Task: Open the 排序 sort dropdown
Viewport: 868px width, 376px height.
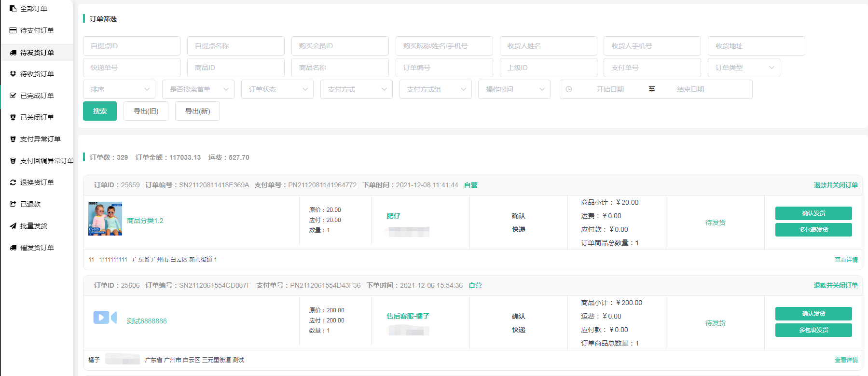Action: pyautogui.click(x=119, y=89)
